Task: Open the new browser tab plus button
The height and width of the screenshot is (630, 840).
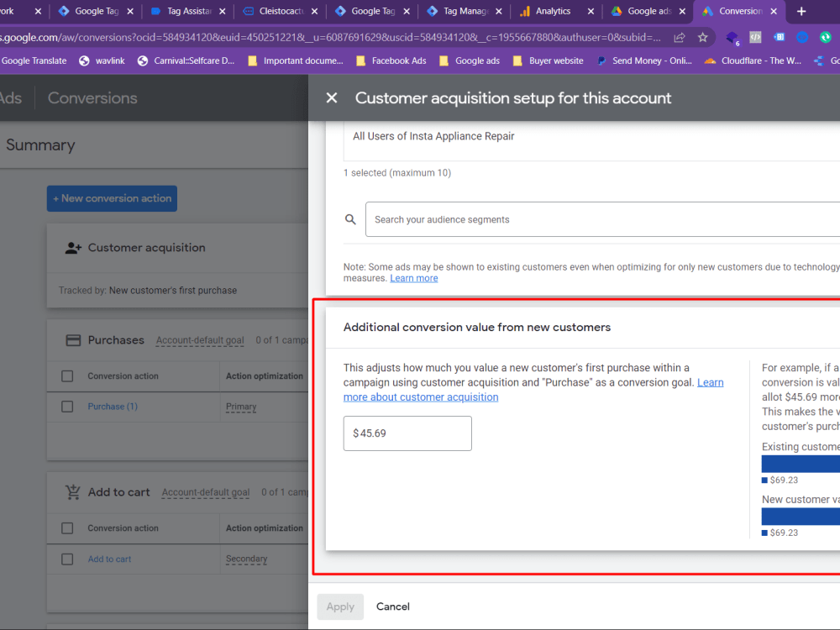Action: pos(801,11)
